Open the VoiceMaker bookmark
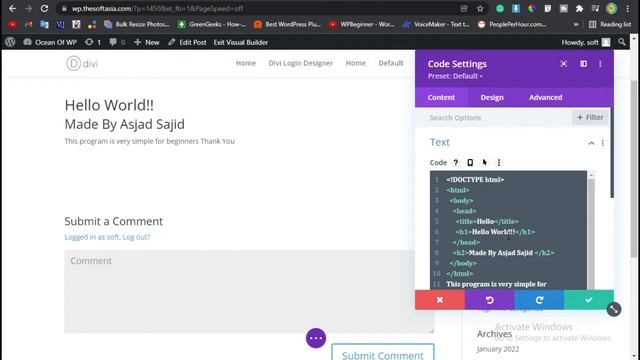The image size is (640, 360). (436, 24)
